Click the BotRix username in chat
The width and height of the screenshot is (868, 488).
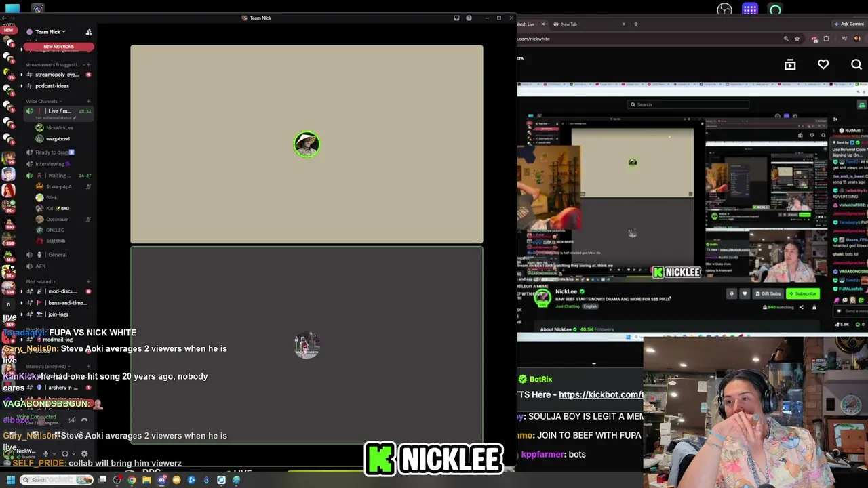click(x=541, y=380)
